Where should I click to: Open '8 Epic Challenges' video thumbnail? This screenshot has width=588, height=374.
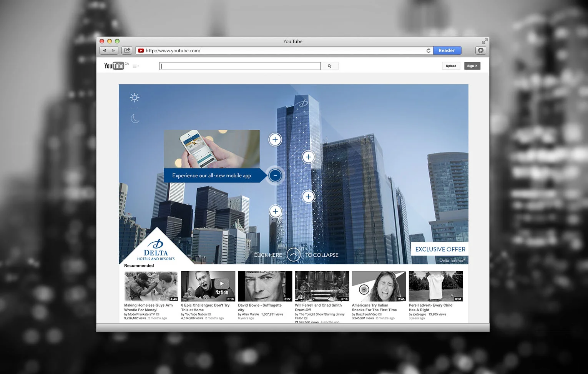coord(208,286)
